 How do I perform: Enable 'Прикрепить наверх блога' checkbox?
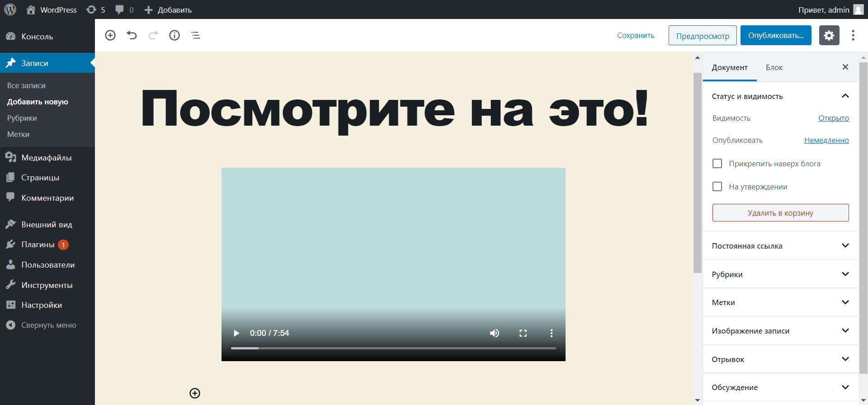717,164
